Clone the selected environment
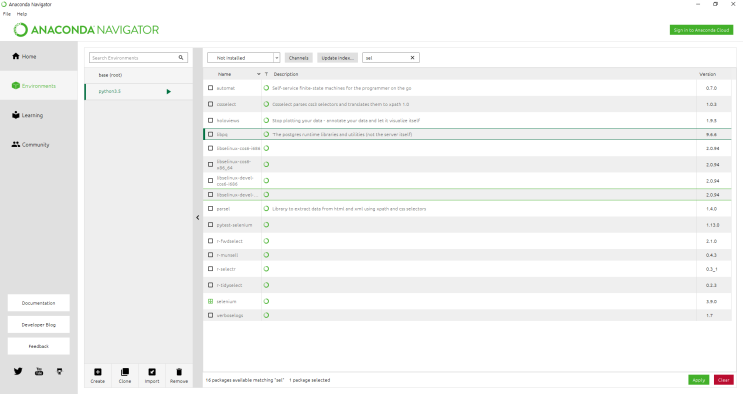743x394 pixels. pos(125,376)
